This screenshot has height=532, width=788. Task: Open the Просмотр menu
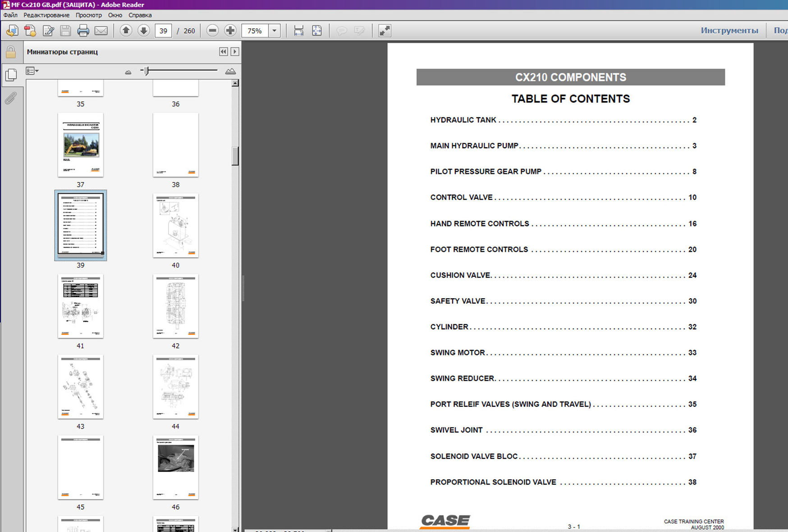88,15
